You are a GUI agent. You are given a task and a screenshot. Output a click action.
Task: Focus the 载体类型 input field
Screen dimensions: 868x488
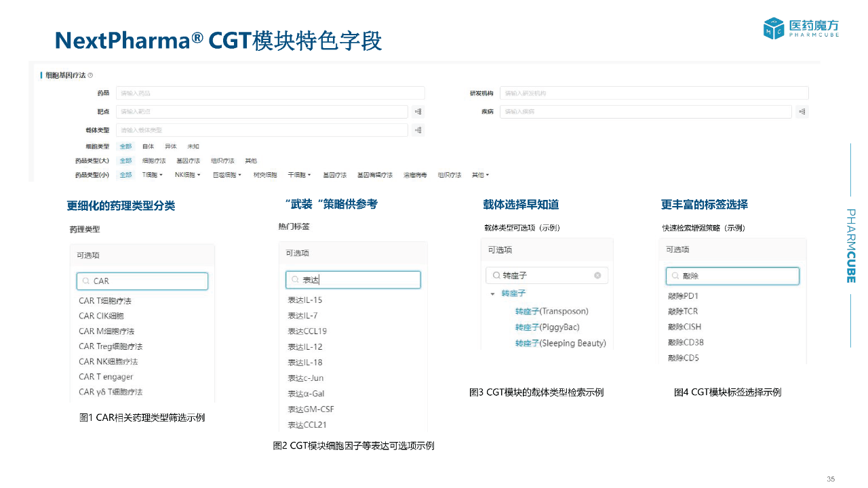pyautogui.click(x=262, y=130)
